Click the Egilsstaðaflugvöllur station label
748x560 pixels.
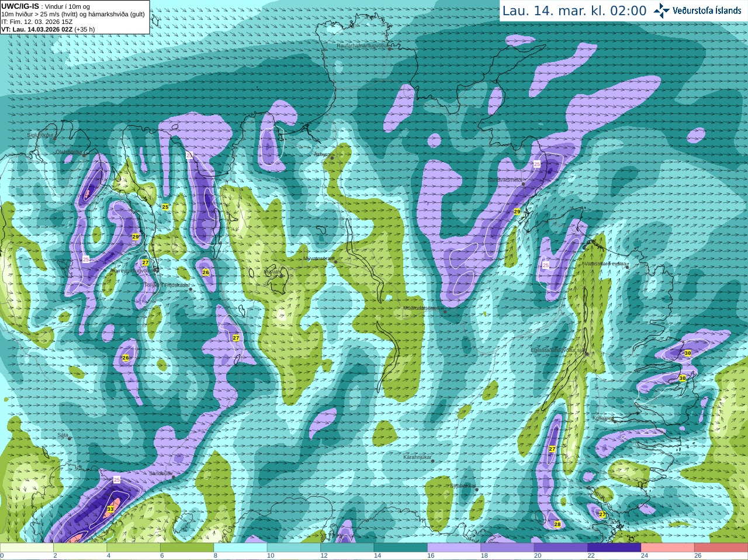558,350
